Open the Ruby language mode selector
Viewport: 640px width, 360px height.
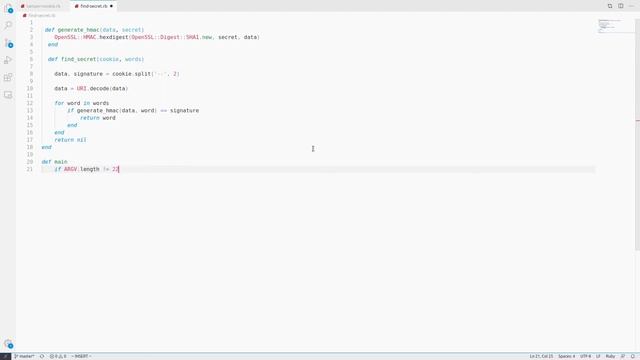click(610, 356)
